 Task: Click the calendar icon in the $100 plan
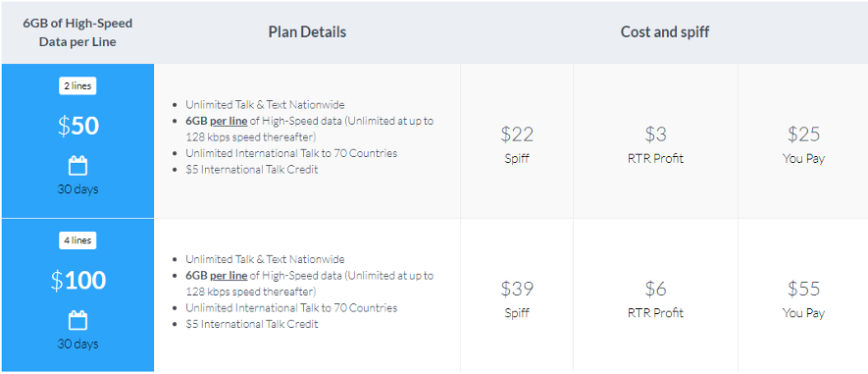coord(77,320)
